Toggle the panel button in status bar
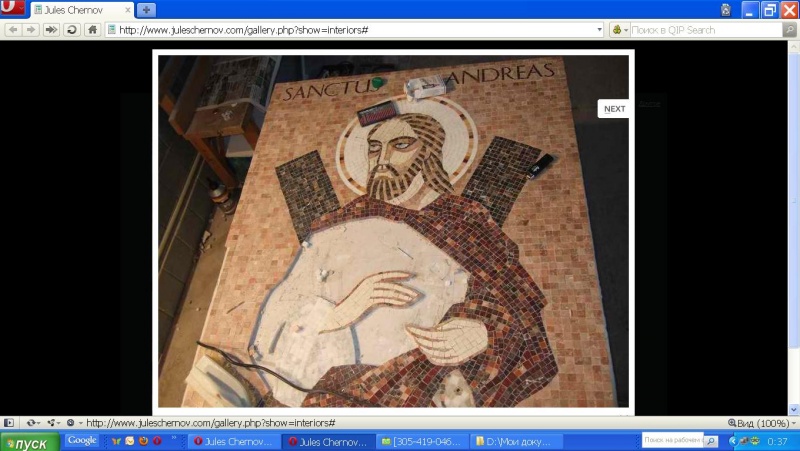This screenshot has width=800, height=451. (9, 423)
